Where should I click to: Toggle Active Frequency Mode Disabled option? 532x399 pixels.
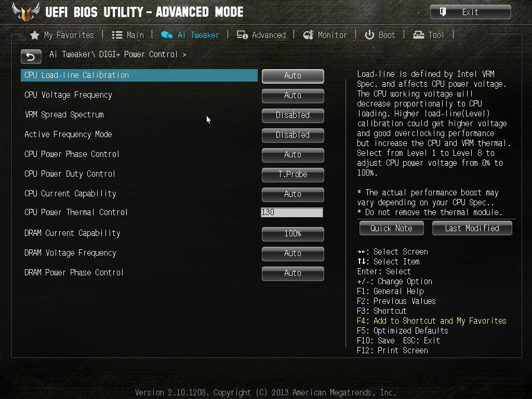(293, 135)
